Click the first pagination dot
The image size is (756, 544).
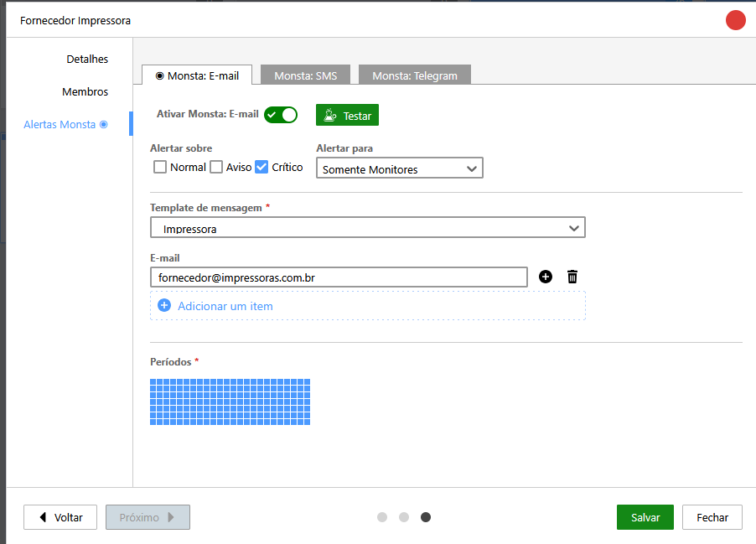[x=382, y=517]
